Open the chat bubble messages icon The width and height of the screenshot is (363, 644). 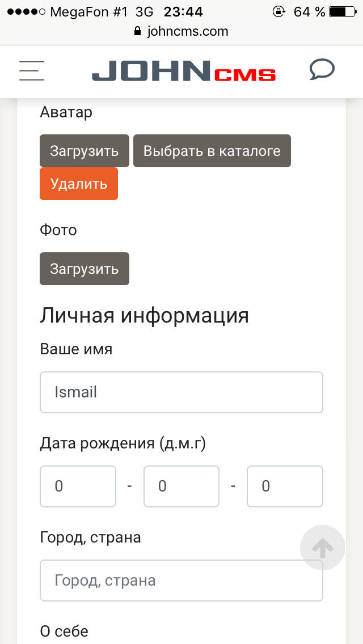(322, 70)
